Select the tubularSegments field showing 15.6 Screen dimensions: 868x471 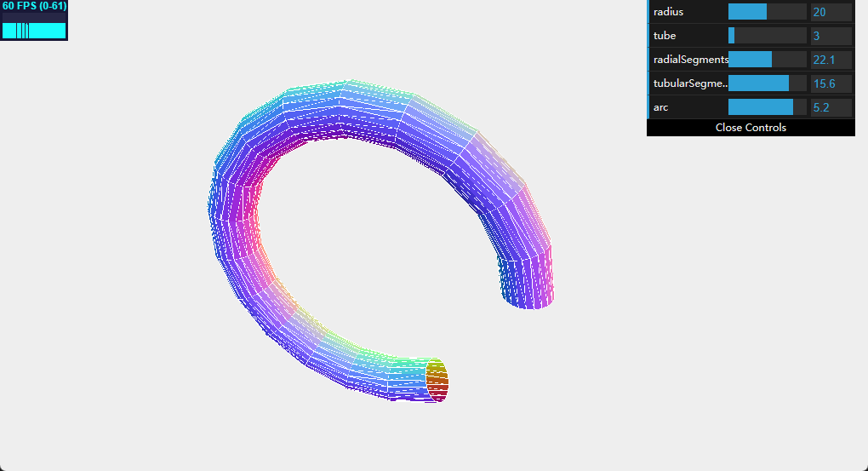pyautogui.click(x=831, y=83)
